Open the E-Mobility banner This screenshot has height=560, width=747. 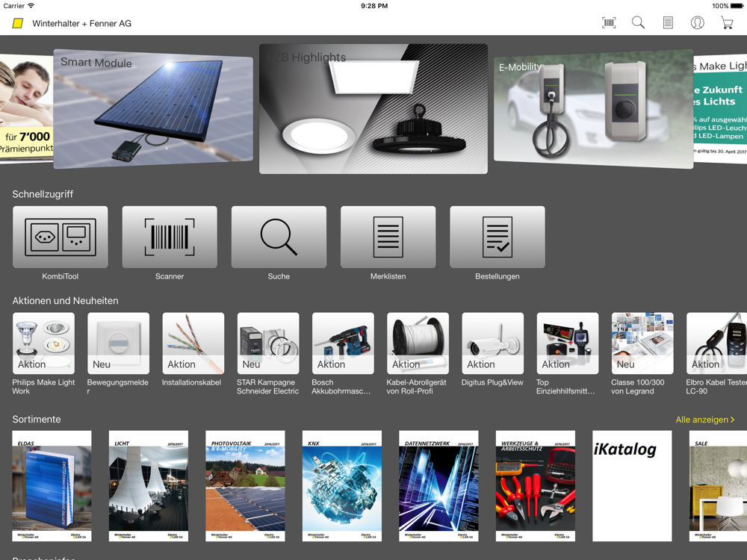tap(594, 109)
